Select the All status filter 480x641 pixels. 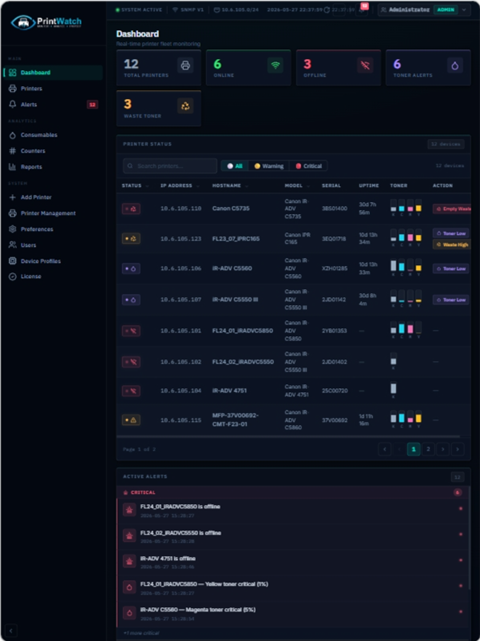pyautogui.click(x=235, y=166)
